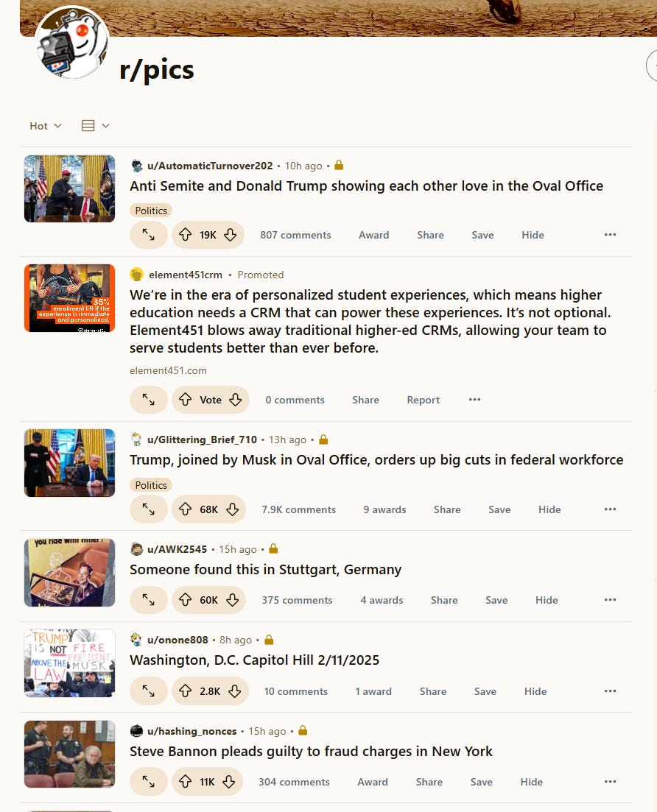
Task: Open more options for Washington, D.C. post
Action: (610, 691)
